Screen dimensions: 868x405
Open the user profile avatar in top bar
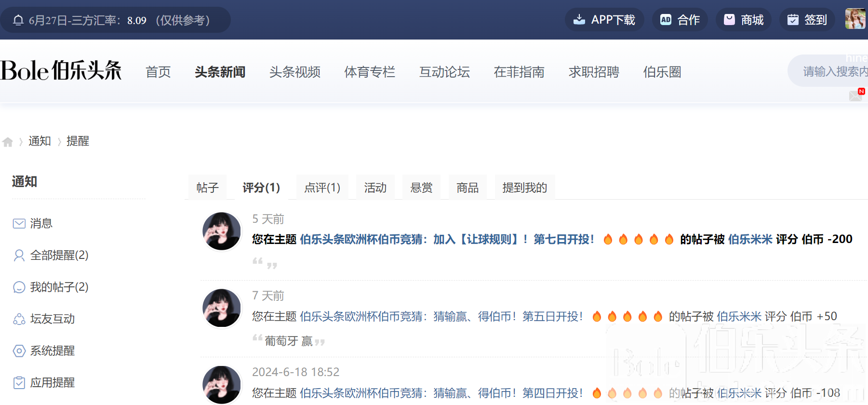tap(855, 19)
